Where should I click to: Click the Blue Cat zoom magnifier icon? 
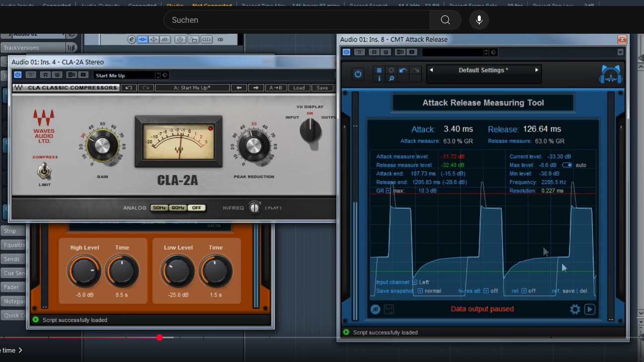coord(391,78)
